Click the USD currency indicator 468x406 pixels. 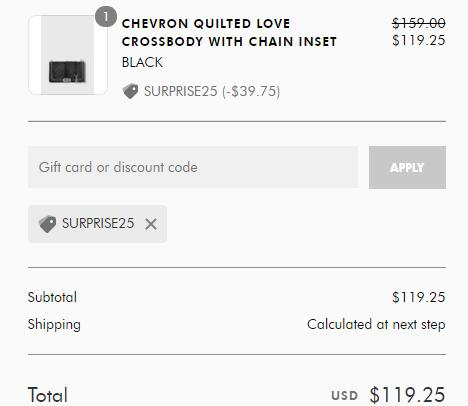pyautogui.click(x=345, y=396)
